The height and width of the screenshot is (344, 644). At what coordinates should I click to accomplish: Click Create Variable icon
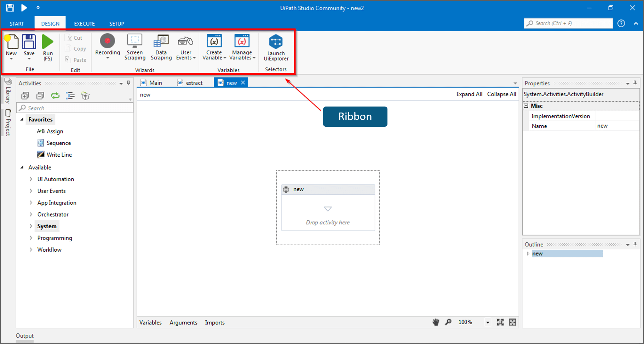pyautogui.click(x=214, y=41)
